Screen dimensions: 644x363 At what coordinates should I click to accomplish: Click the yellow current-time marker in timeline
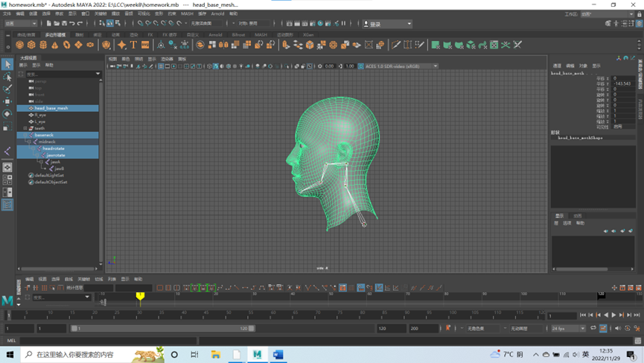click(140, 296)
